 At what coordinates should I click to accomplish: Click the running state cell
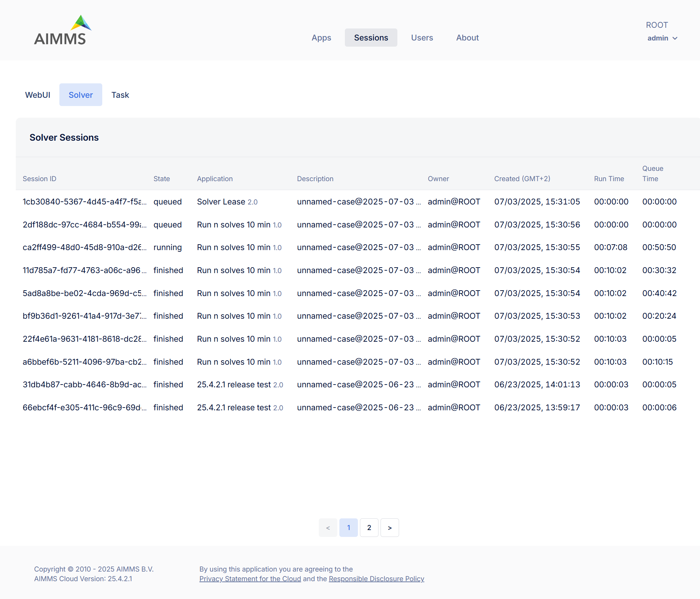click(x=167, y=247)
